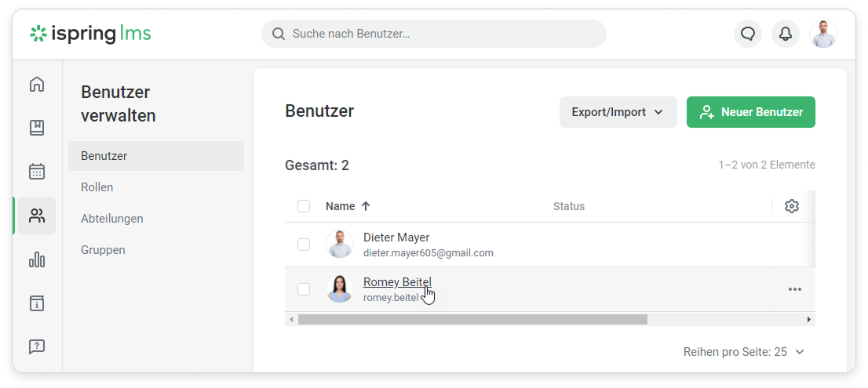Open table column settings gear icon
The height and width of the screenshot is (388, 868).
(792, 206)
